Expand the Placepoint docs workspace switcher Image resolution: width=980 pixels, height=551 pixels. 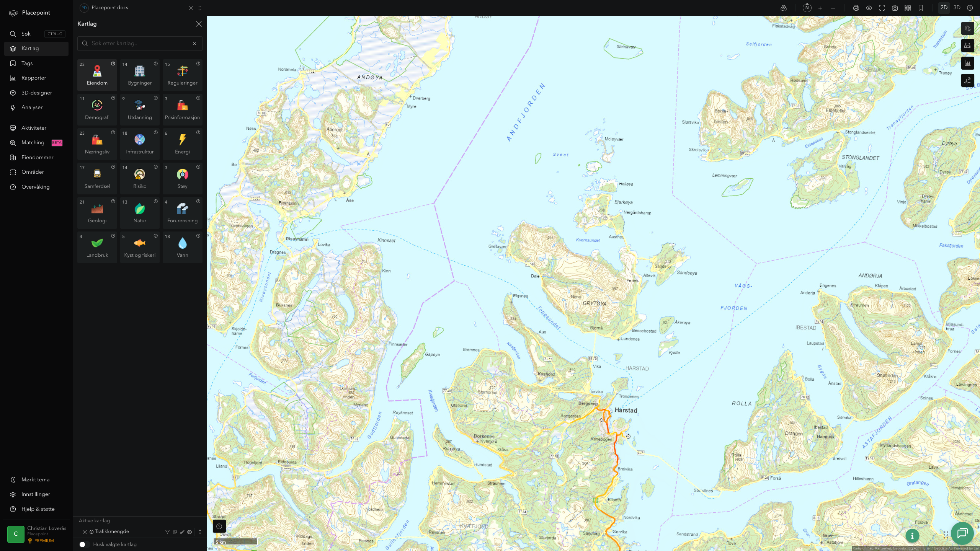click(200, 8)
